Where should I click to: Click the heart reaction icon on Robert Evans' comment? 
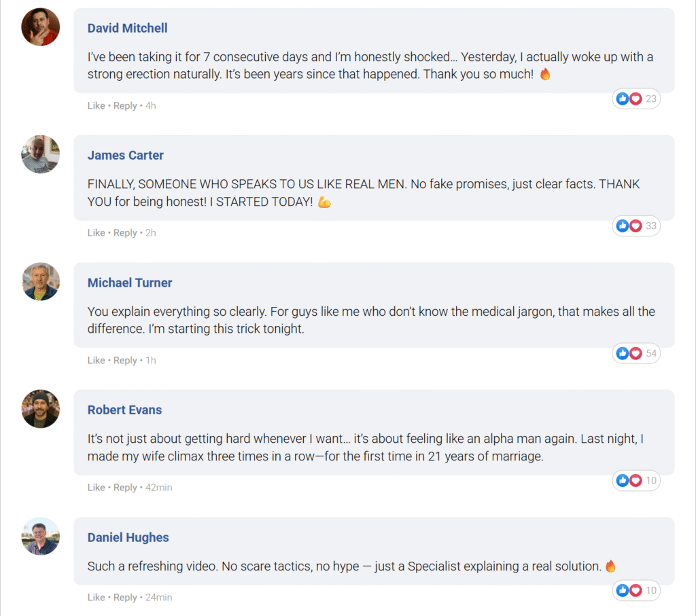coord(636,481)
